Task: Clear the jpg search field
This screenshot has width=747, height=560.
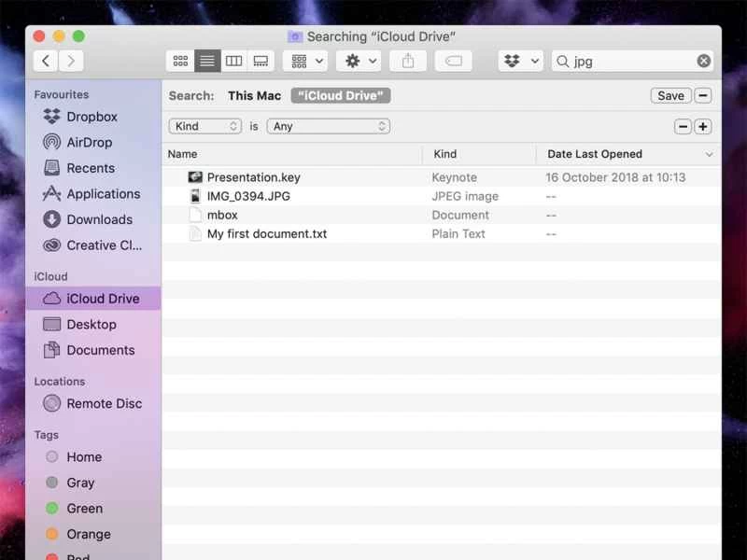Action: pos(703,61)
